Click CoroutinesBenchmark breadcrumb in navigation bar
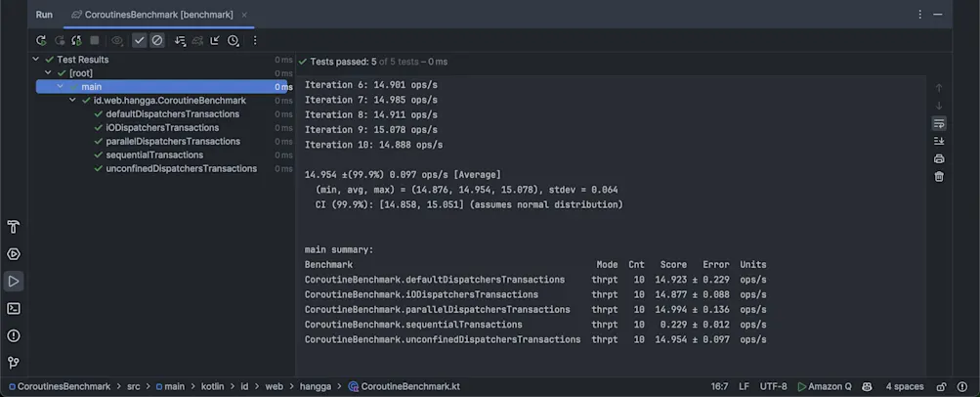The height and width of the screenshot is (397, 980). click(60, 386)
